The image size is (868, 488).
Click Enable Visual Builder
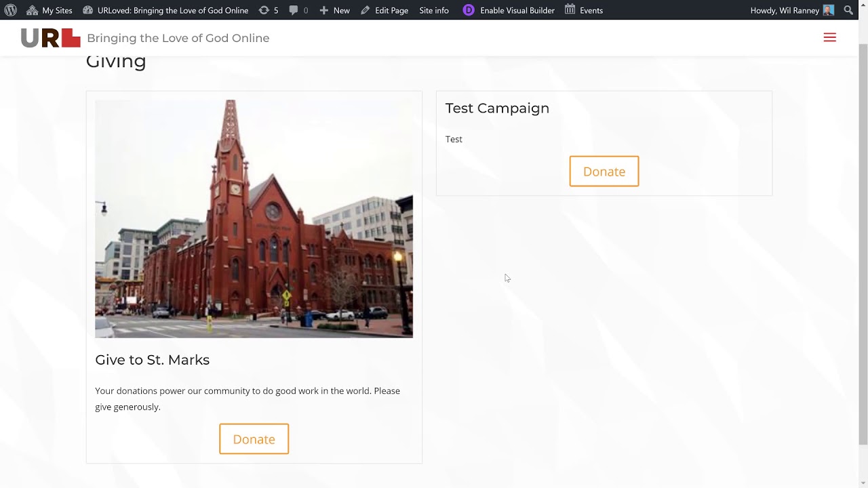[509, 10]
